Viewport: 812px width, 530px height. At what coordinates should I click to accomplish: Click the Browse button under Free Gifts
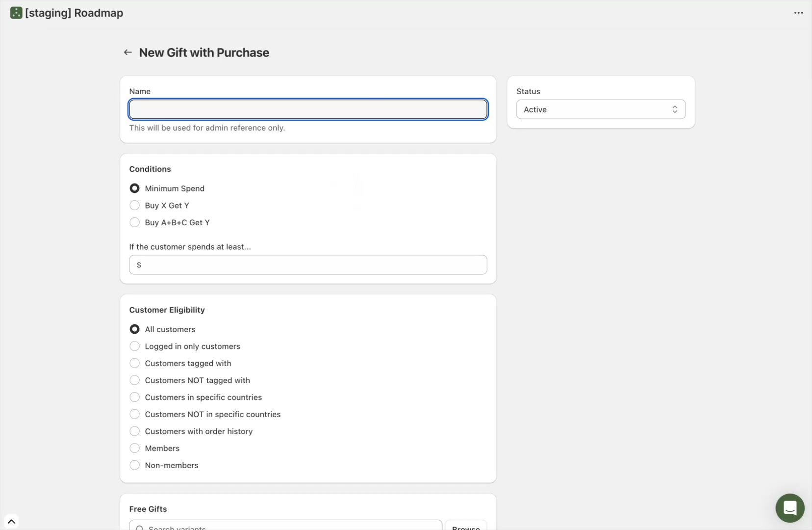(466, 528)
